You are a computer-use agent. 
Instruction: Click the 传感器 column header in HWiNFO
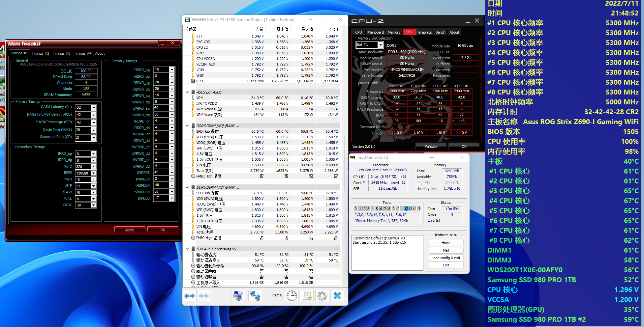pyautogui.click(x=212, y=29)
